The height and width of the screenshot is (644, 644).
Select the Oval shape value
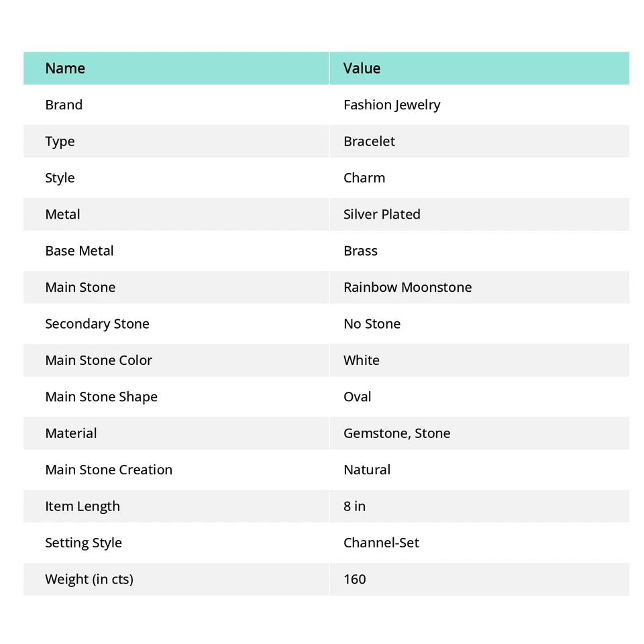click(357, 397)
